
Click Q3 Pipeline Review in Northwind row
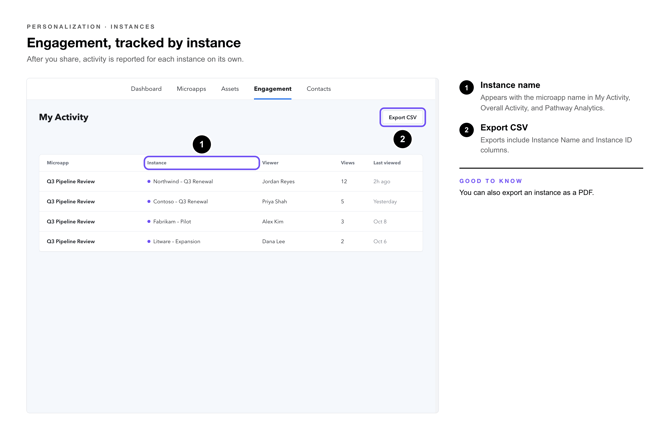tap(71, 182)
